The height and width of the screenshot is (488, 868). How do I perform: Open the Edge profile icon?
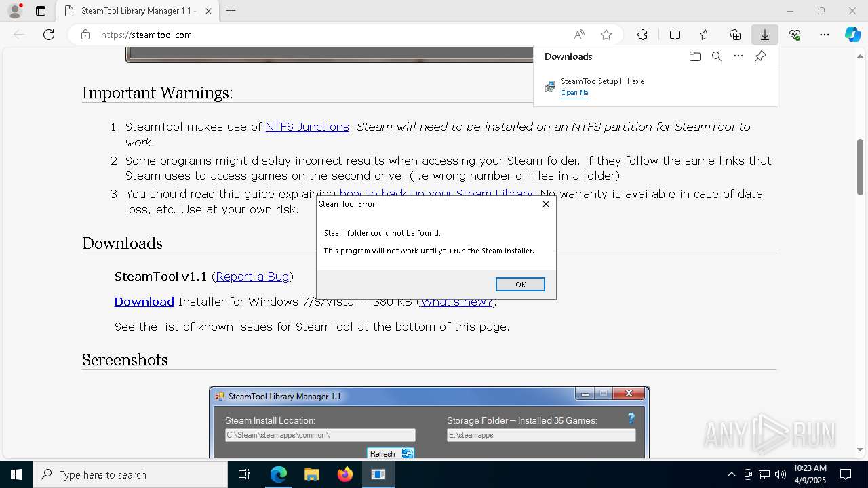tap(14, 11)
